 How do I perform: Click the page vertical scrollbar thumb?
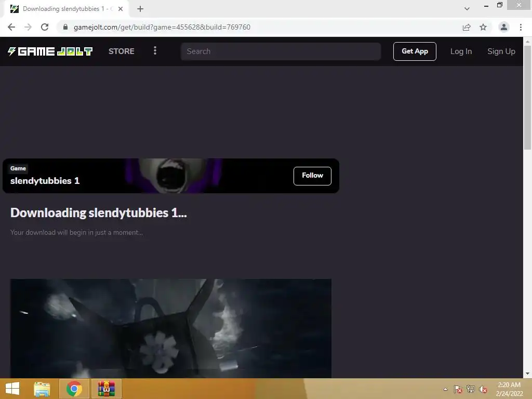527,97
